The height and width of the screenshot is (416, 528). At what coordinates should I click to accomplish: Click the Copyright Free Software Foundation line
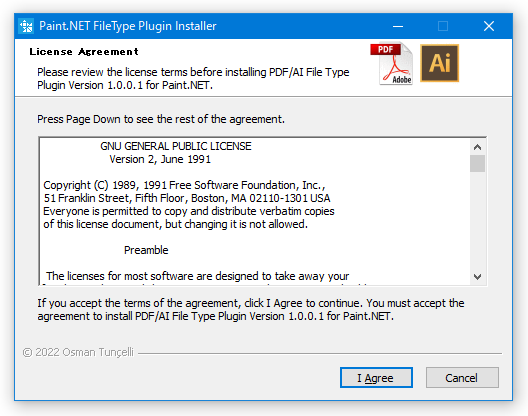(184, 185)
